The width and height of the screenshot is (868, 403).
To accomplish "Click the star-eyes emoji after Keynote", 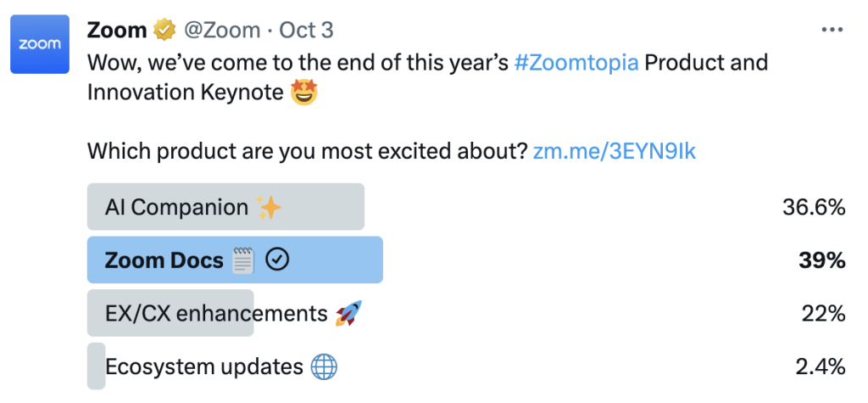I will (x=303, y=92).
